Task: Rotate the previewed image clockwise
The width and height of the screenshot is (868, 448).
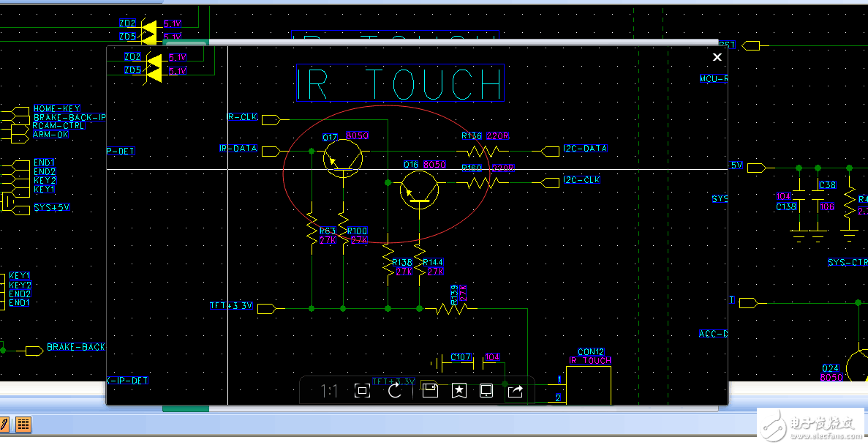Action: [x=395, y=391]
